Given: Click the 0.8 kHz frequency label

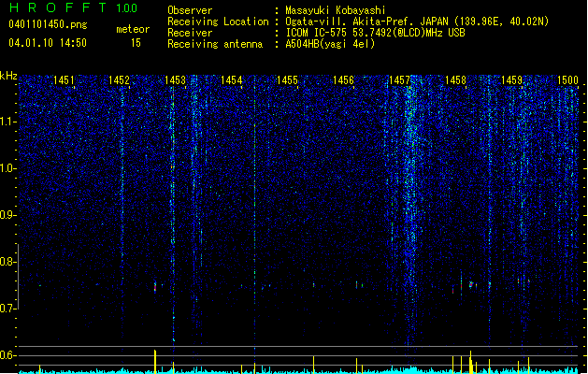Looking at the screenshot, I should 8,262.
